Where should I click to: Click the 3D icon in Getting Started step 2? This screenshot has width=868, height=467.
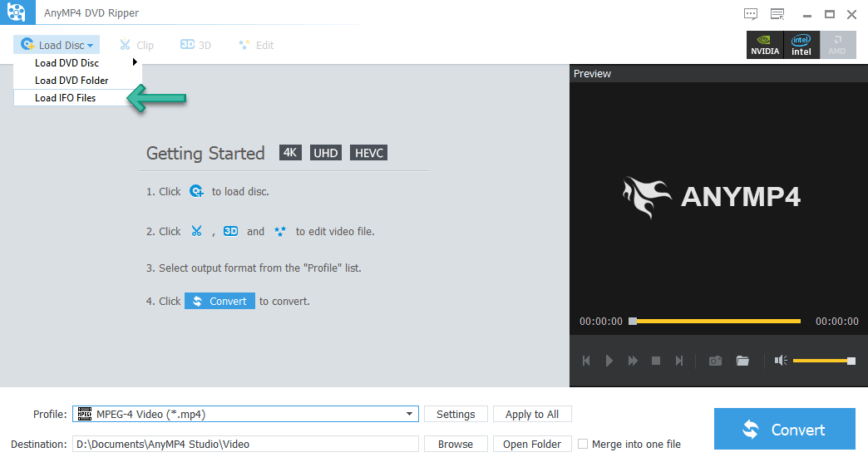pos(231,231)
